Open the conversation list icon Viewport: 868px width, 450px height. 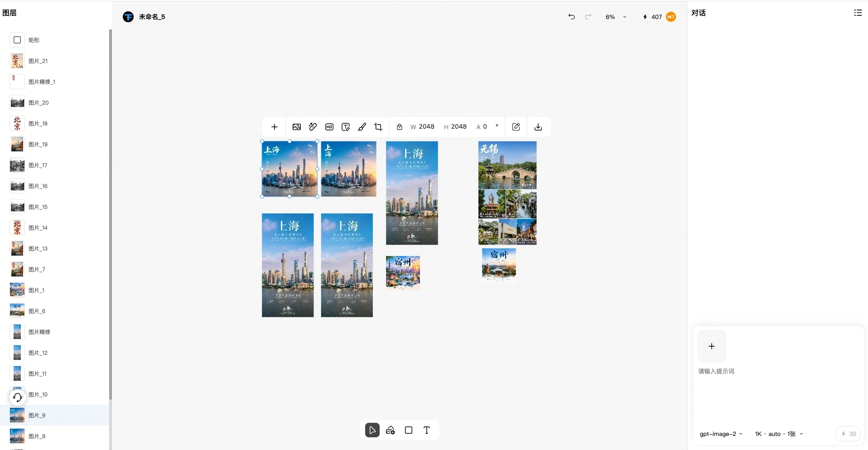[x=858, y=13]
